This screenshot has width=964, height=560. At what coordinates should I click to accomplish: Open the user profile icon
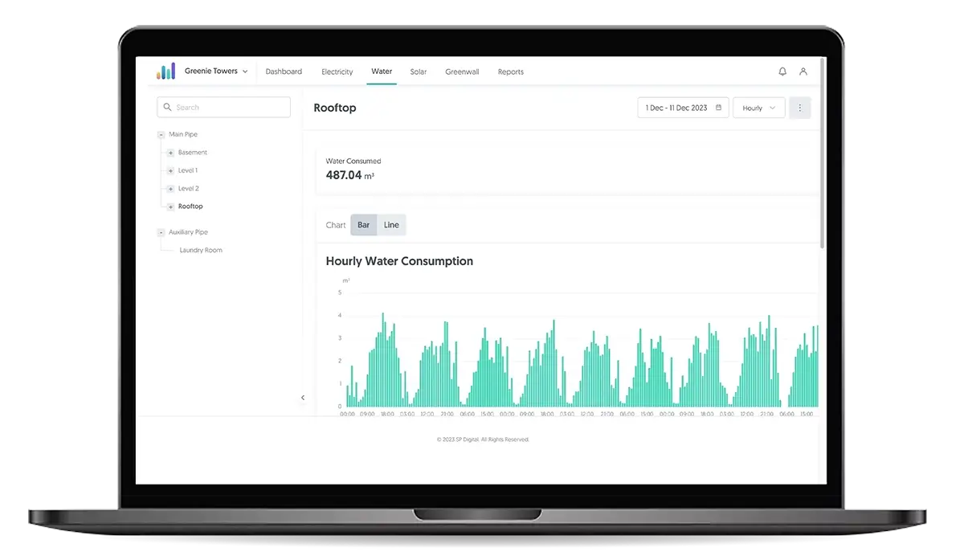coord(803,72)
